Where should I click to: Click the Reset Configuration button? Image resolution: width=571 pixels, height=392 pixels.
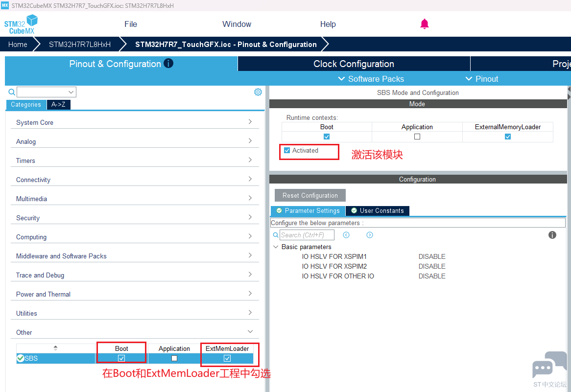click(x=310, y=195)
